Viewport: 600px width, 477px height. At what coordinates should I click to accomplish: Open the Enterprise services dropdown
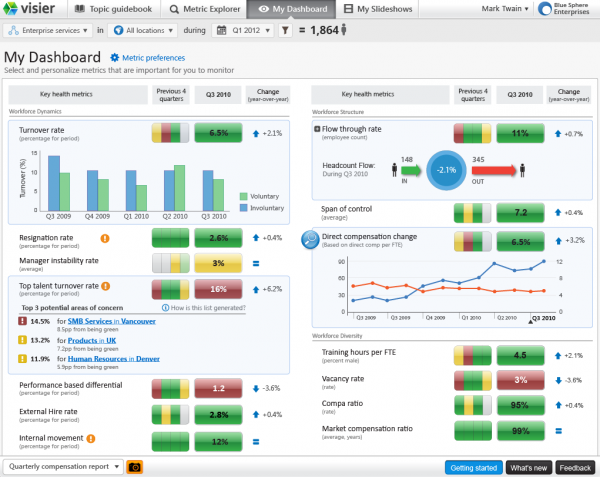click(x=47, y=30)
